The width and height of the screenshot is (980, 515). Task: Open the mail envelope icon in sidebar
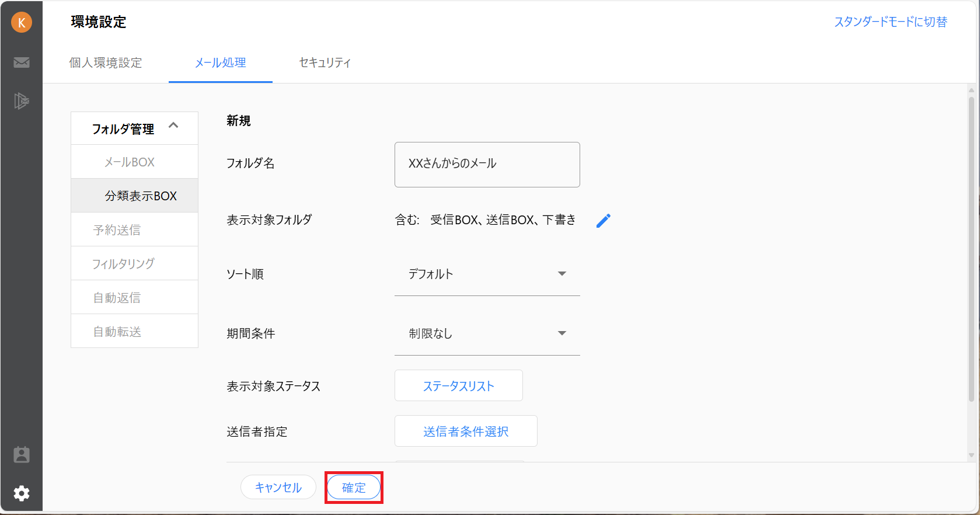pyautogui.click(x=22, y=62)
